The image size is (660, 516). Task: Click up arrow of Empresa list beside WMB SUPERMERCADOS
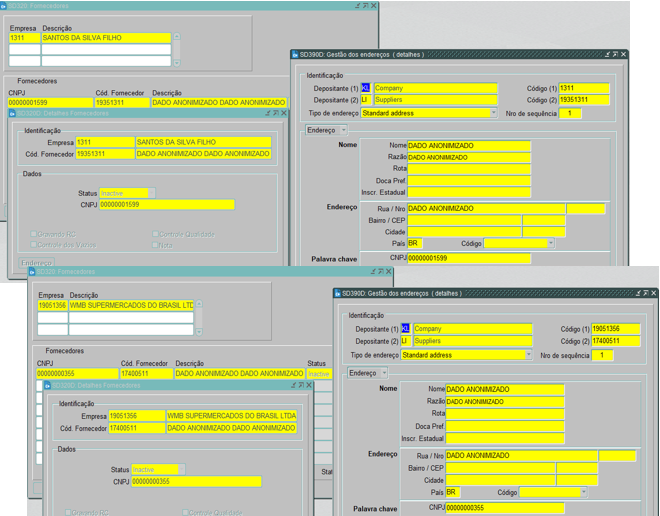[x=199, y=304]
